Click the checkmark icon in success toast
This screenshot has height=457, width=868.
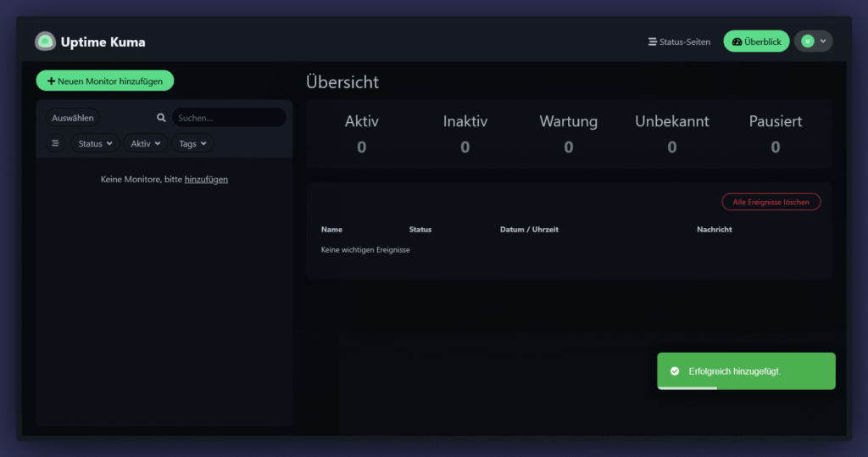pos(675,371)
